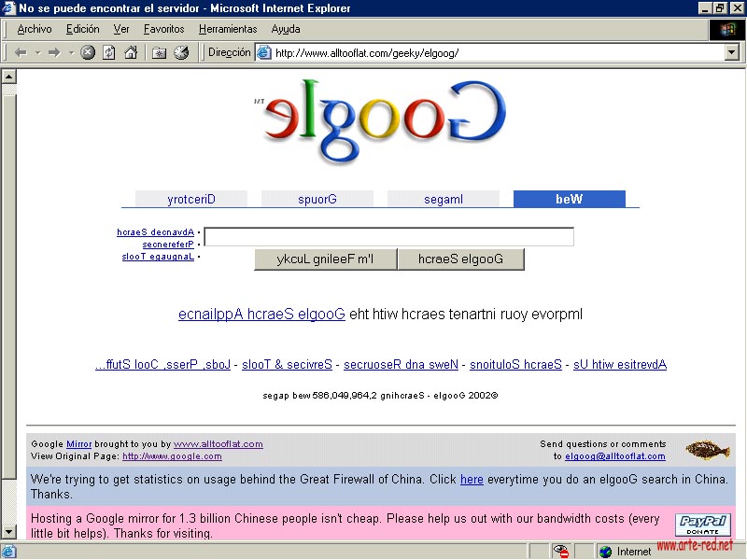Click the elgooG search text field
This screenshot has width=747, height=560.
388,237
